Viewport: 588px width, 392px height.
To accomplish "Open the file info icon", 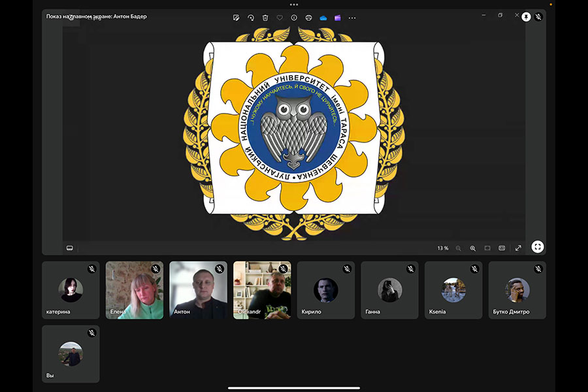I will [x=294, y=18].
